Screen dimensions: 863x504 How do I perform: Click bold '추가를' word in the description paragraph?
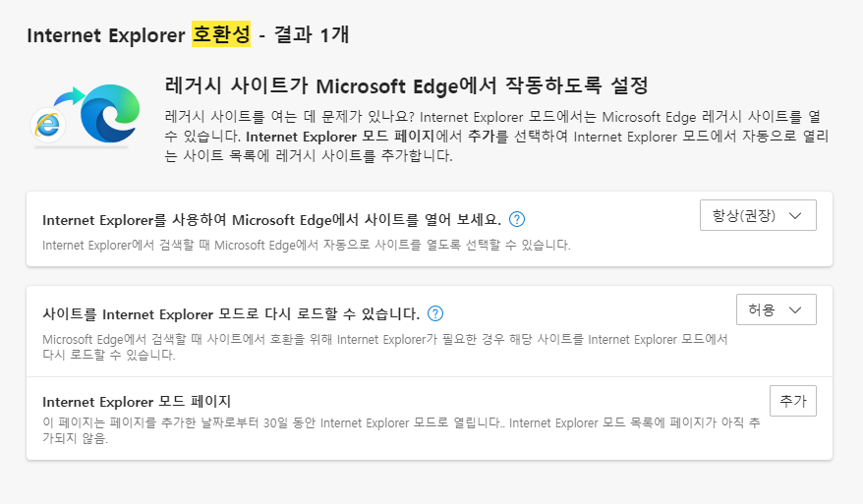coord(489,137)
